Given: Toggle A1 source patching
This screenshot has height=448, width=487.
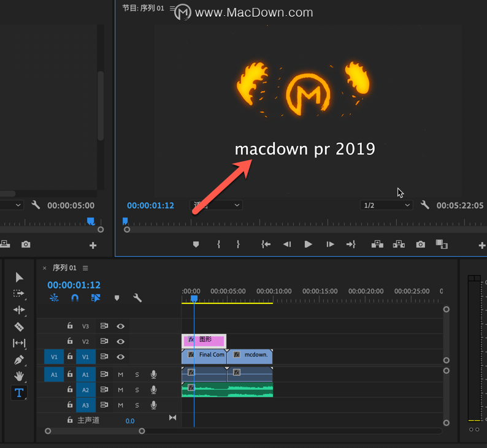Looking at the screenshot, I should coord(54,374).
